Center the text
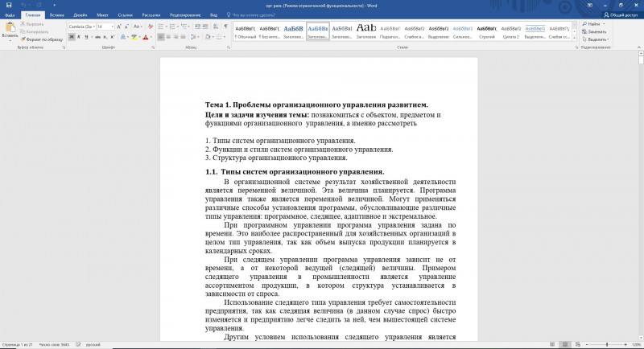This screenshot has height=349, width=644. point(168,37)
